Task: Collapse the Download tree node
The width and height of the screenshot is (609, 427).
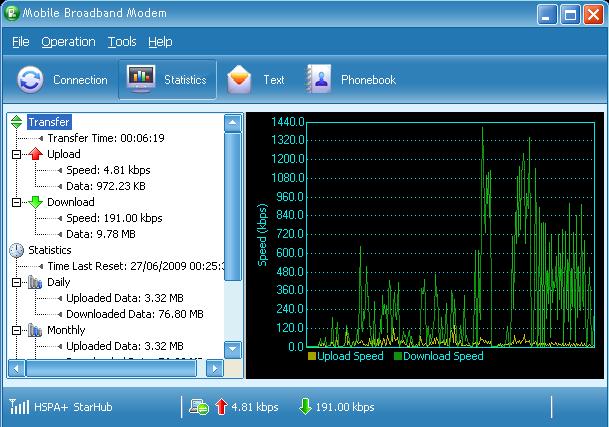Action: pos(16,202)
